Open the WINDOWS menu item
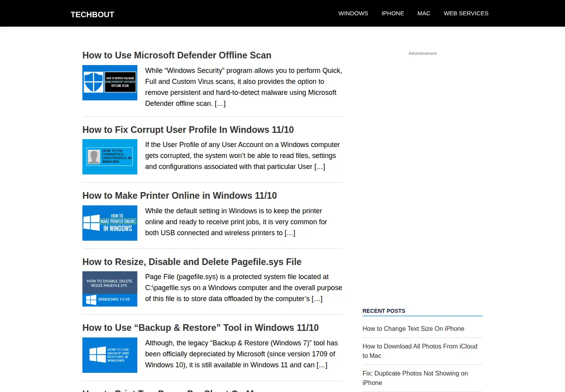 click(x=353, y=13)
